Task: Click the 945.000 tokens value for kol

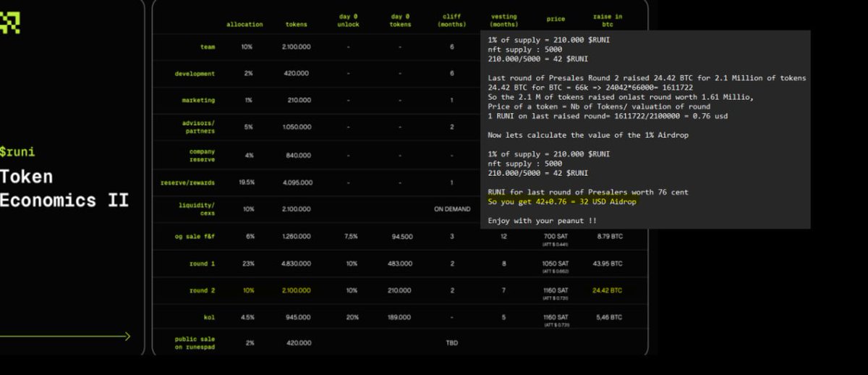Action: click(x=297, y=317)
